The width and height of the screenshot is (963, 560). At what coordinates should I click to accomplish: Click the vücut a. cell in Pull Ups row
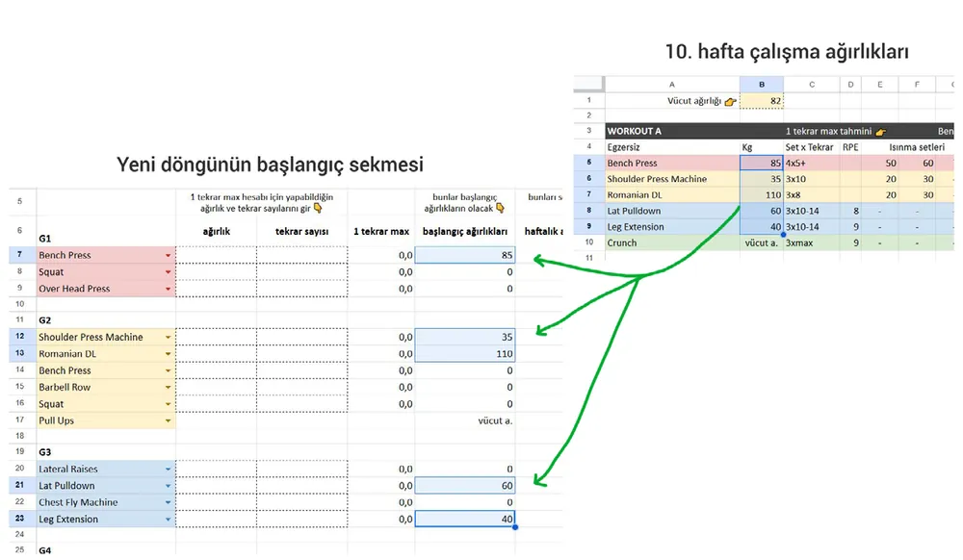(x=465, y=420)
